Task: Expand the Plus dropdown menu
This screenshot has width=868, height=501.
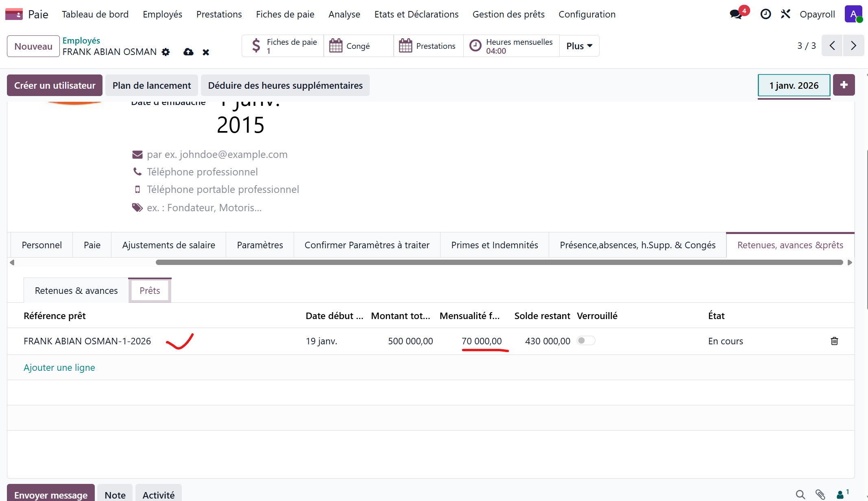Action: click(x=579, y=46)
